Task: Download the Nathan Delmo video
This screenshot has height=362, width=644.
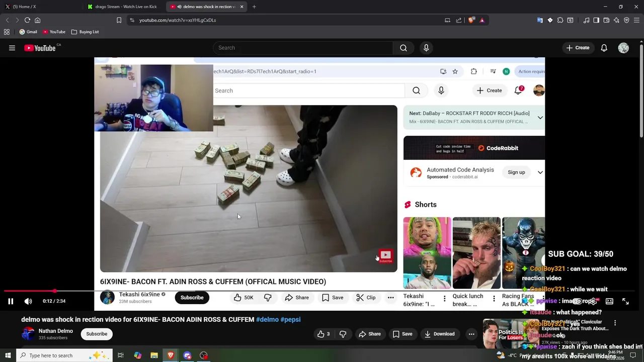Action: [439, 334]
